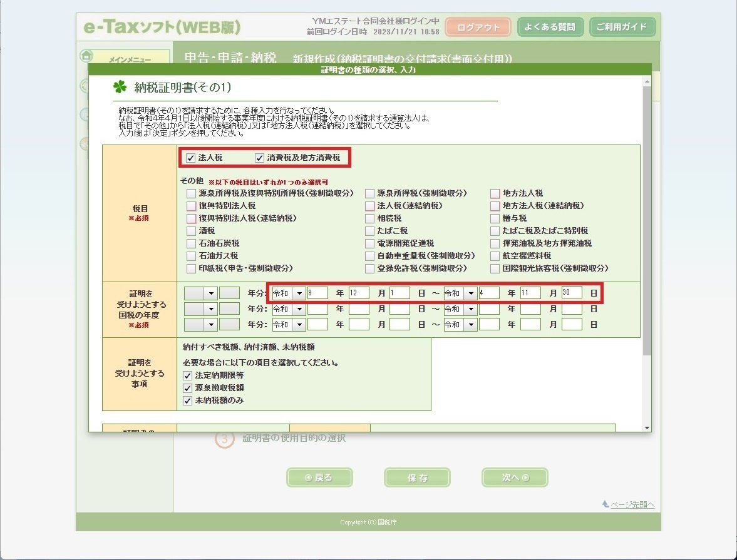This screenshot has height=560, width=737.
Task: Check 地方法人税(連結納税) box
Action: (495, 206)
